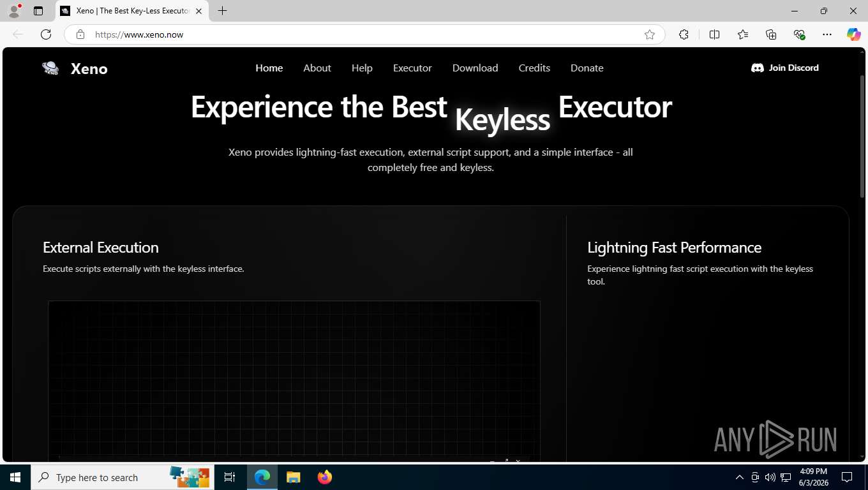Open the notifications center icon
Image resolution: width=868 pixels, height=490 pixels.
tap(847, 477)
